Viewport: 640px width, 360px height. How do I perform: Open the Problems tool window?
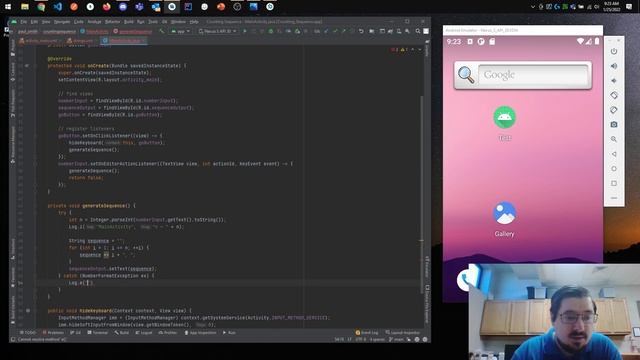tap(53, 333)
